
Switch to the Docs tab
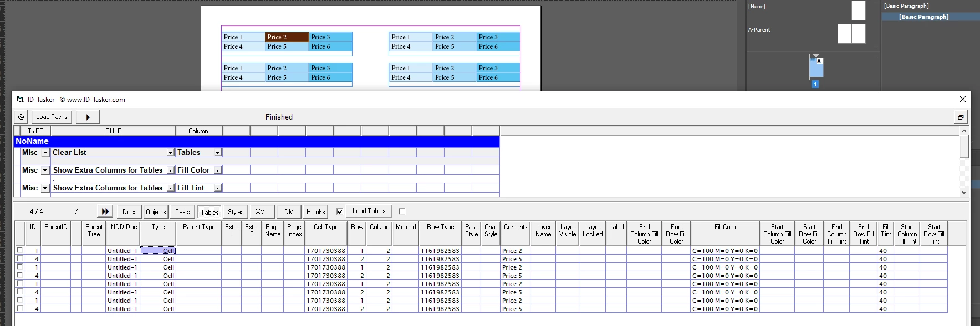129,211
